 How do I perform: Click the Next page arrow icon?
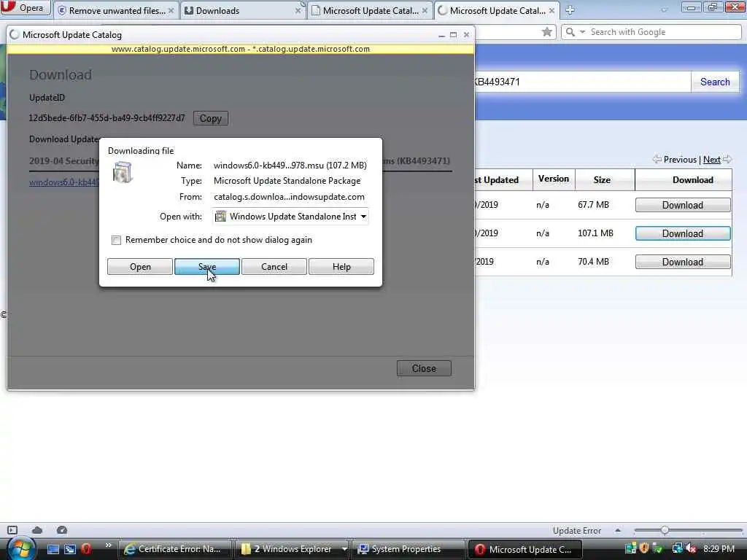(727, 160)
